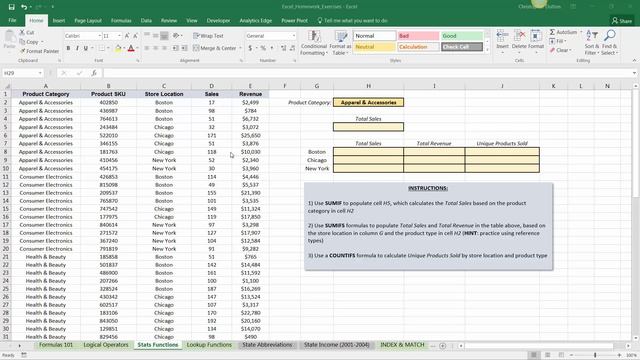The image size is (640, 360).
Task: Apply the Neutral cell style
Action: pos(374,47)
